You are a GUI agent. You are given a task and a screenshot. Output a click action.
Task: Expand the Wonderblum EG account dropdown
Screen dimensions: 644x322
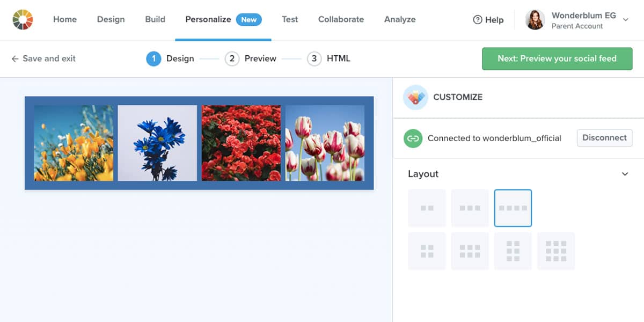625,20
